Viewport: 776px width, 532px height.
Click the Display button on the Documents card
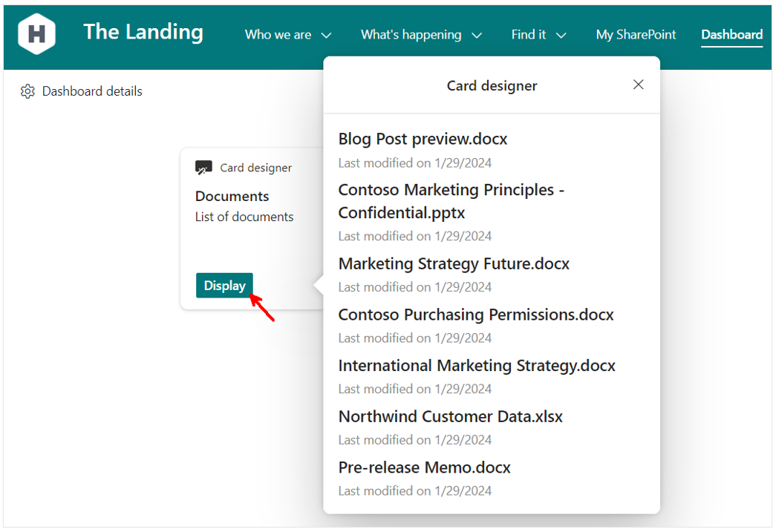pos(224,285)
